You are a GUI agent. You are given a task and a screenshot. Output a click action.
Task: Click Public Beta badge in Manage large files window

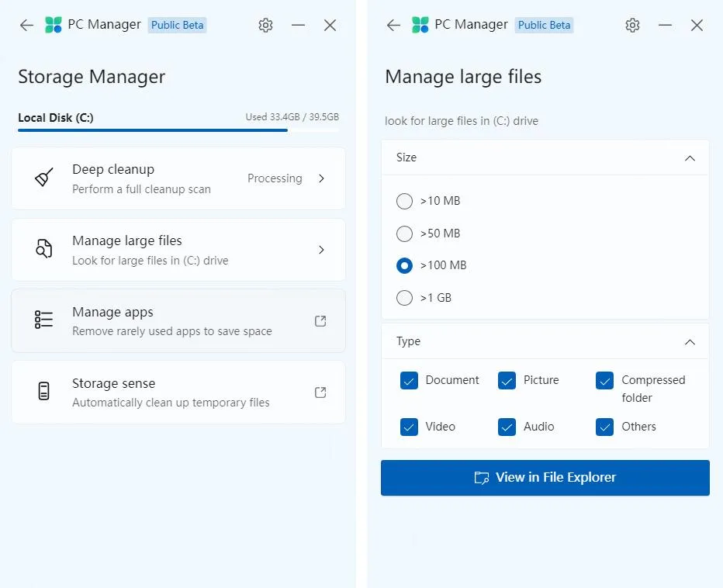click(x=544, y=25)
